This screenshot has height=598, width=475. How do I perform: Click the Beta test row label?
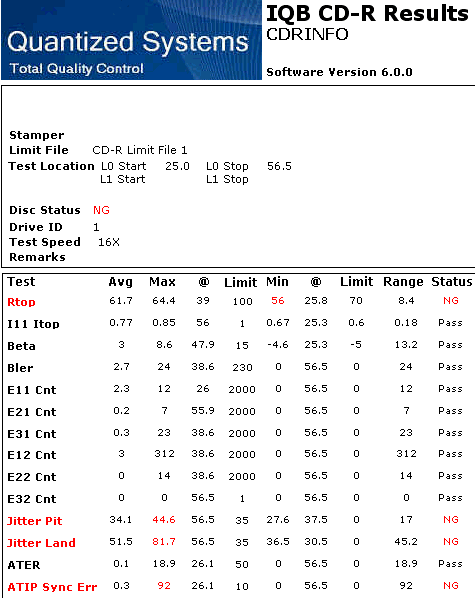coord(21,346)
